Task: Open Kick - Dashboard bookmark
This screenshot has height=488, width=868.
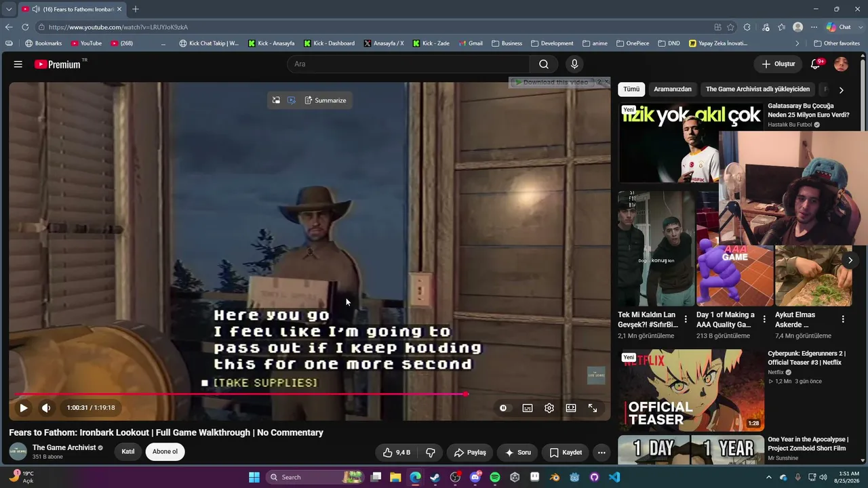Action: (x=329, y=43)
